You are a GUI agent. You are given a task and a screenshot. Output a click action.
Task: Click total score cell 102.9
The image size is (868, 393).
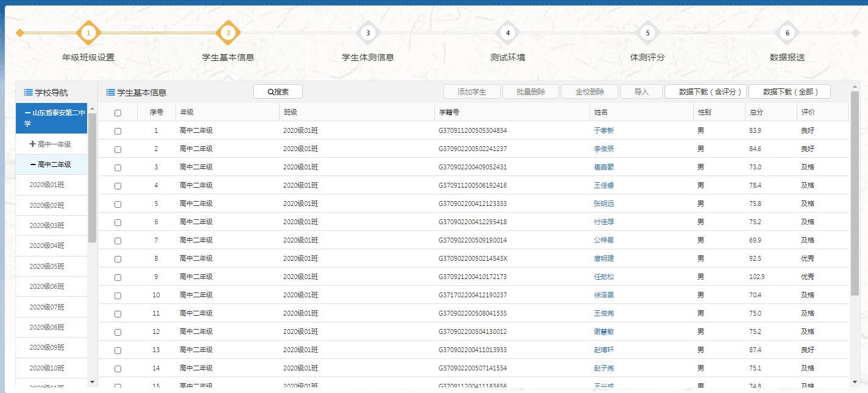click(x=757, y=277)
